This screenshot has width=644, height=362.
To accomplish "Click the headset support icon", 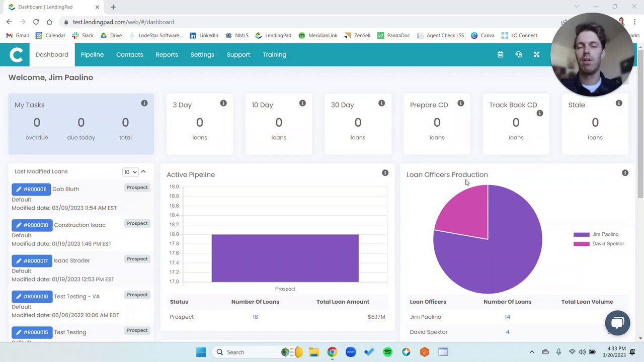I will tap(518, 54).
